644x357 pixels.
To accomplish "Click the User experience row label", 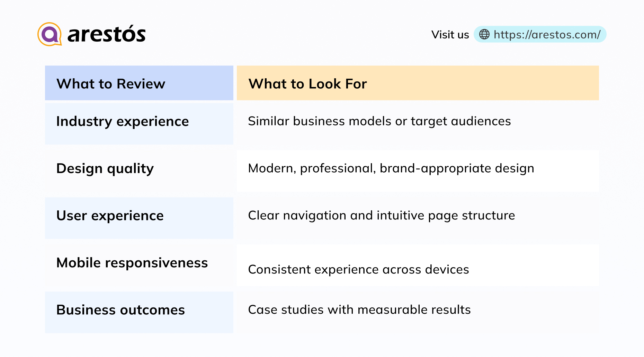I will (110, 216).
